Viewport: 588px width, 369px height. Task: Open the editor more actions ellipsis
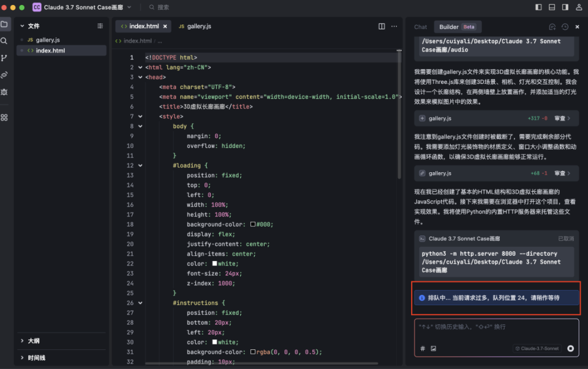click(394, 26)
